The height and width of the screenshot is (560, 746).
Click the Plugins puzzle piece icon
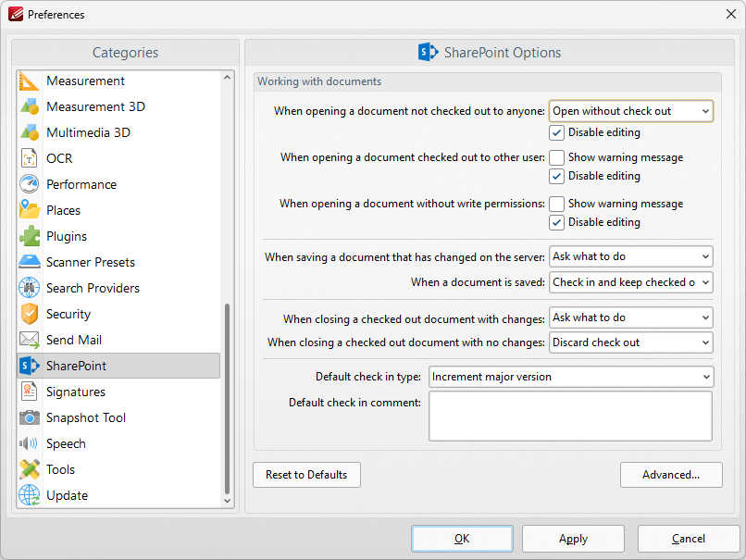(x=30, y=236)
